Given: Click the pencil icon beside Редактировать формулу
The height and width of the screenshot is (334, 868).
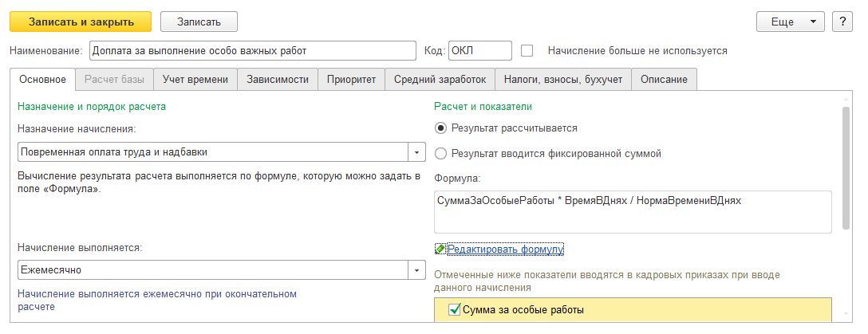Looking at the screenshot, I should (440, 250).
